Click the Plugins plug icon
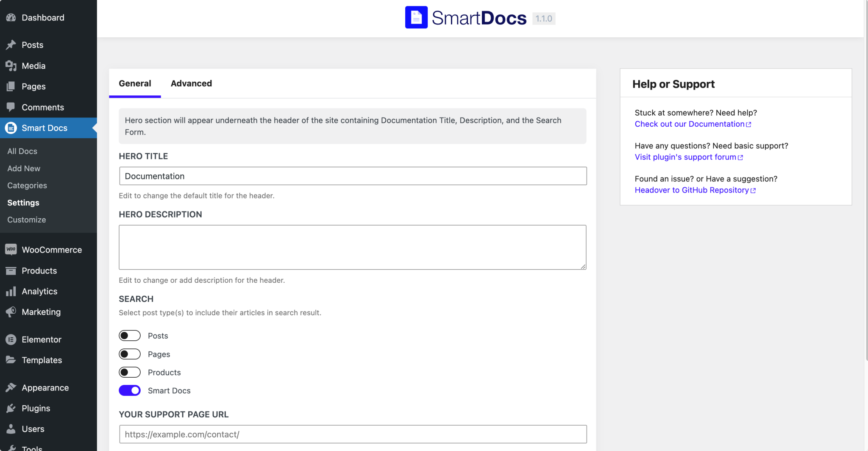 click(x=11, y=408)
